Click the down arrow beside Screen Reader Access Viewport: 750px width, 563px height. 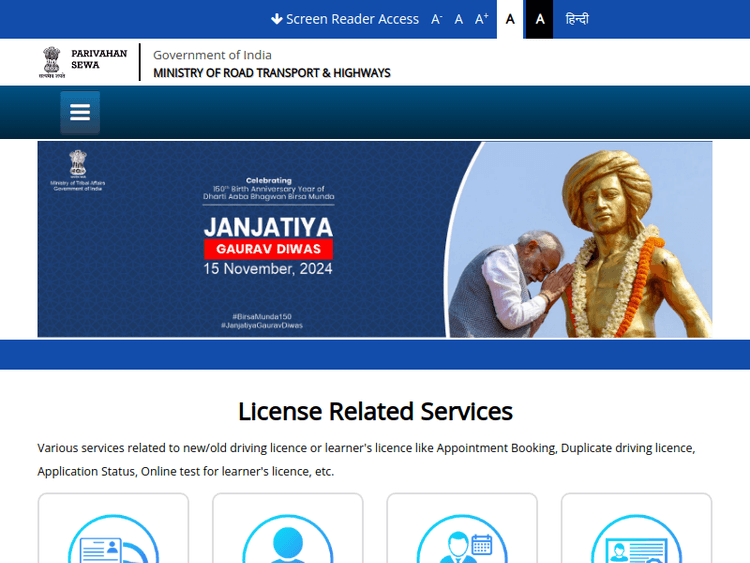277,19
